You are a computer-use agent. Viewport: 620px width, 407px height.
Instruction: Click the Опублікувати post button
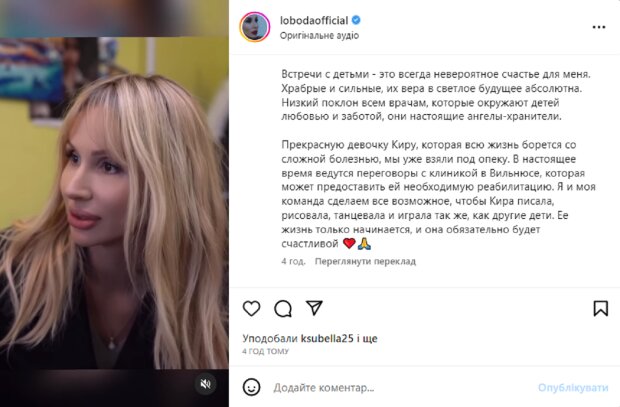pyautogui.click(x=573, y=388)
